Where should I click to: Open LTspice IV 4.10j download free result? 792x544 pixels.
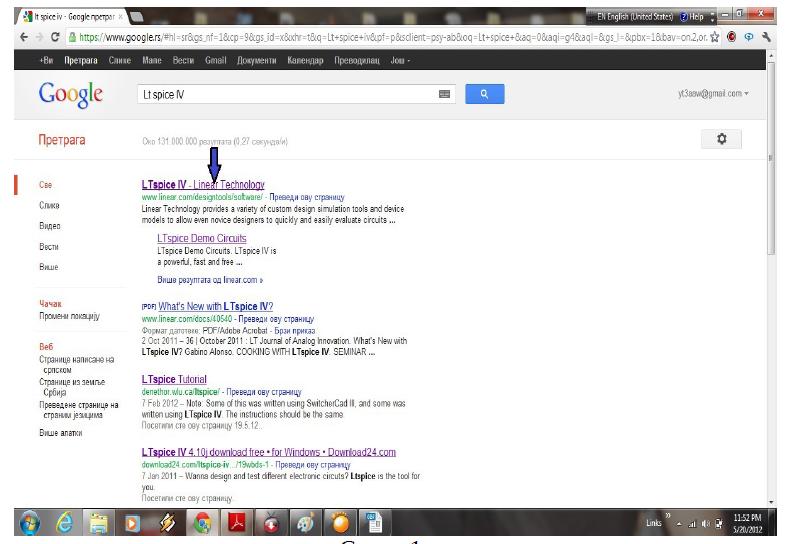(x=269, y=452)
